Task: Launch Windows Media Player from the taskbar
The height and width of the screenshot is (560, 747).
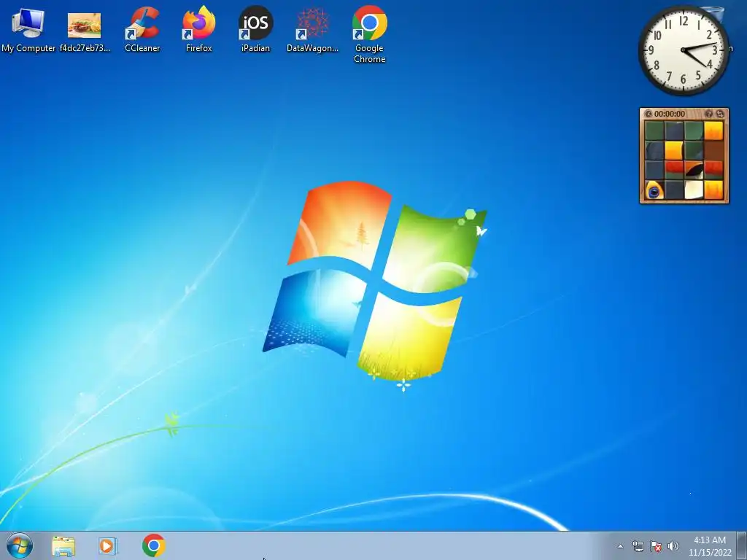Action: point(108,545)
